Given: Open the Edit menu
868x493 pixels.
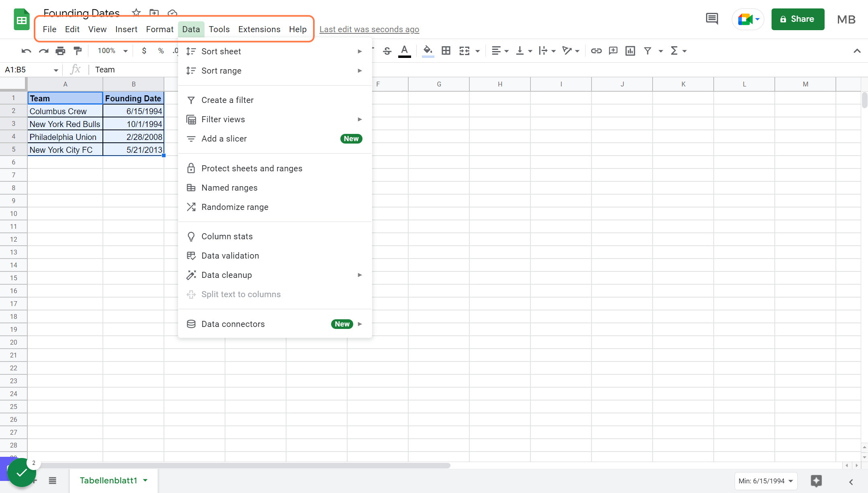Looking at the screenshot, I should point(72,29).
